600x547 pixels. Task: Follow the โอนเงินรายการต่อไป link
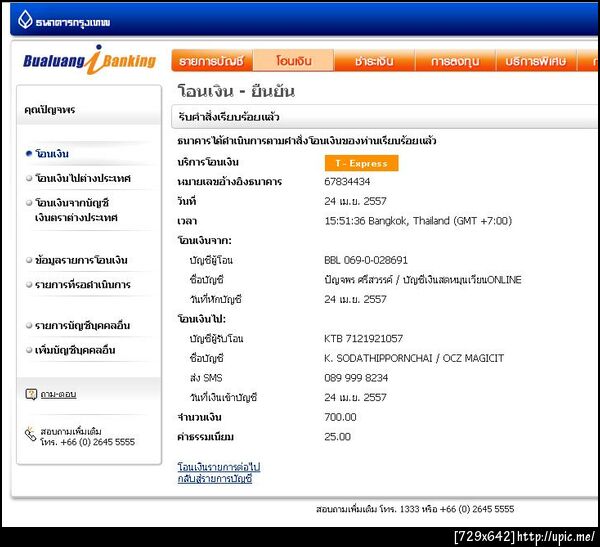[219, 467]
